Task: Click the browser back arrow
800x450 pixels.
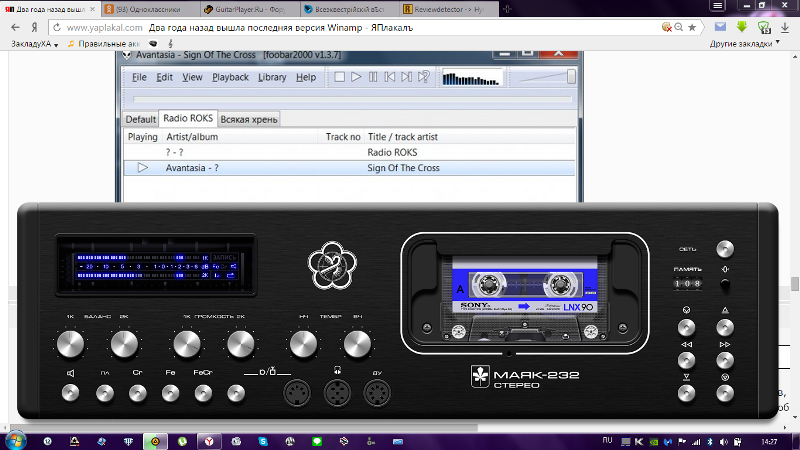Action: [x=15, y=28]
